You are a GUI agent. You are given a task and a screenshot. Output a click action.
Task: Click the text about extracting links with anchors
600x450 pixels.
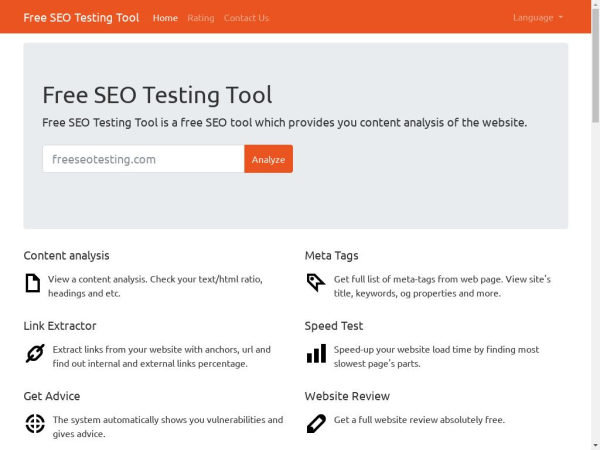point(161,356)
